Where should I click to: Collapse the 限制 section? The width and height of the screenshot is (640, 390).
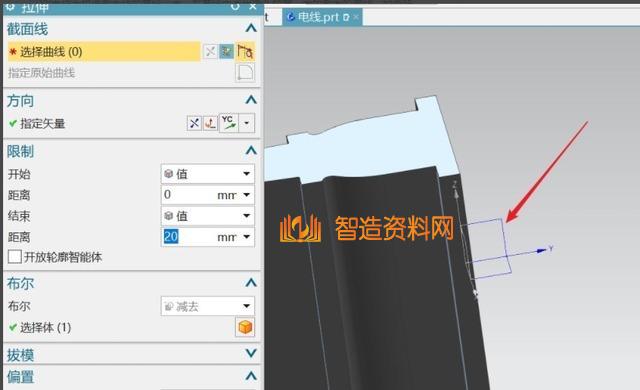[x=251, y=151]
